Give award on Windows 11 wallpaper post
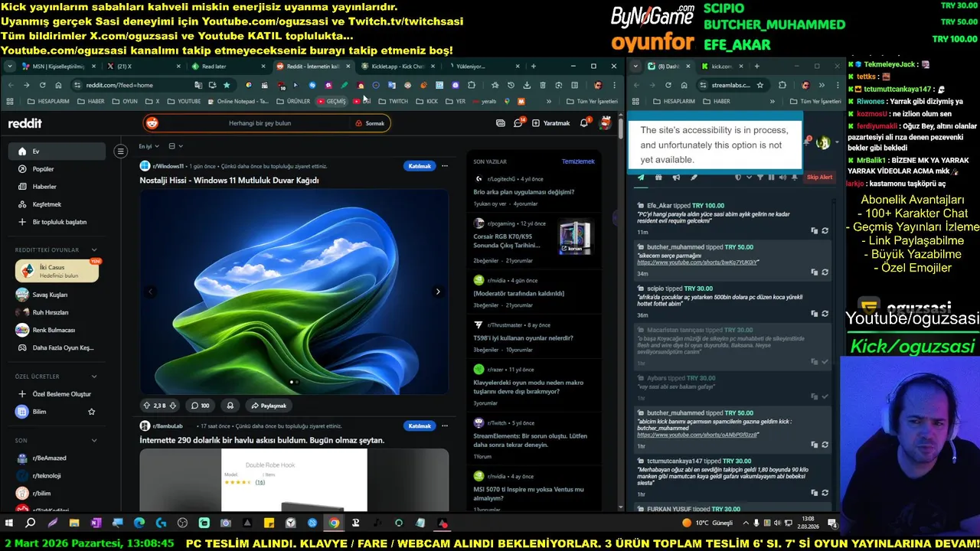The width and height of the screenshot is (980, 551). click(x=230, y=406)
